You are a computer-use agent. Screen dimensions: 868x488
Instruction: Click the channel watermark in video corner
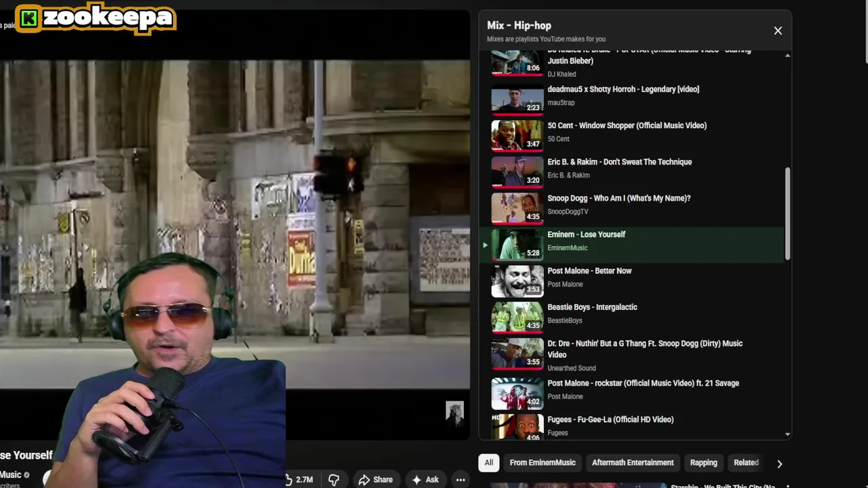[454, 412]
